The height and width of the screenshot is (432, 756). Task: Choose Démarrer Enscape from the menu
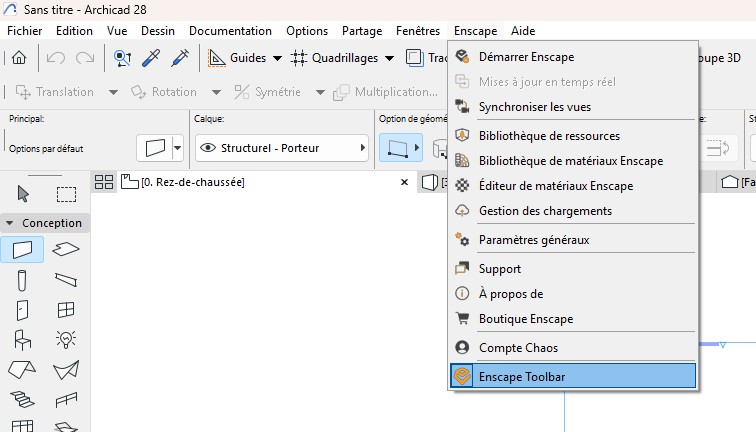(573, 57)
